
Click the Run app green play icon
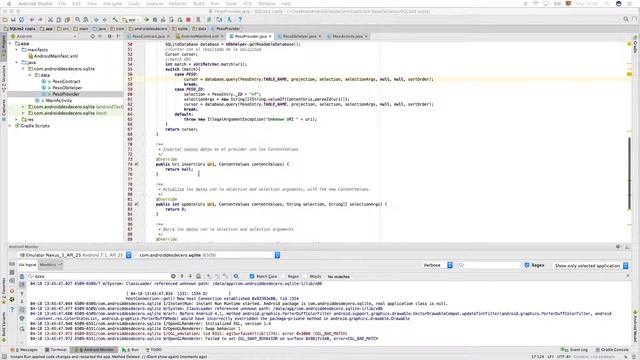coord(147,20)
